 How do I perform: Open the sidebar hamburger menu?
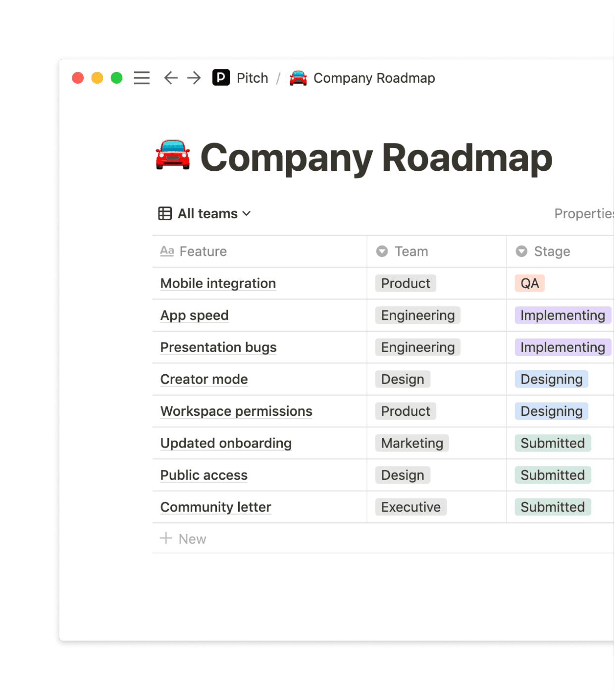[x=142, y=78]
